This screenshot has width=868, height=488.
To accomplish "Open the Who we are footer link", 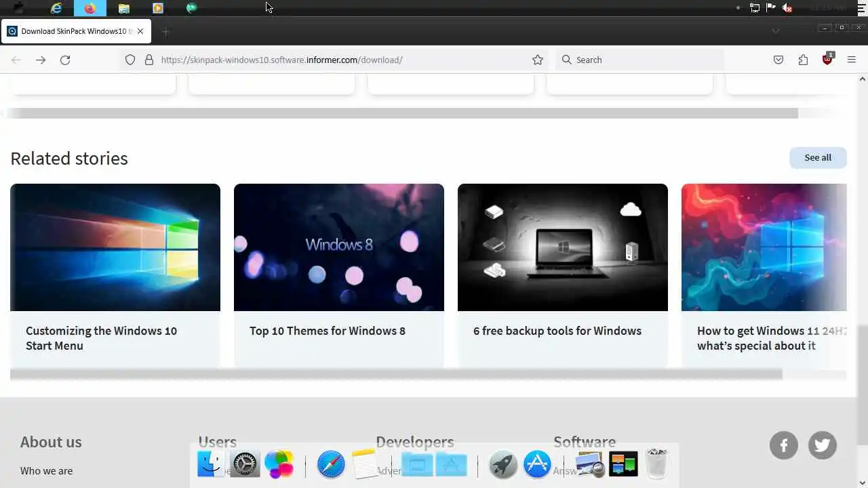I will pos(46,470).
